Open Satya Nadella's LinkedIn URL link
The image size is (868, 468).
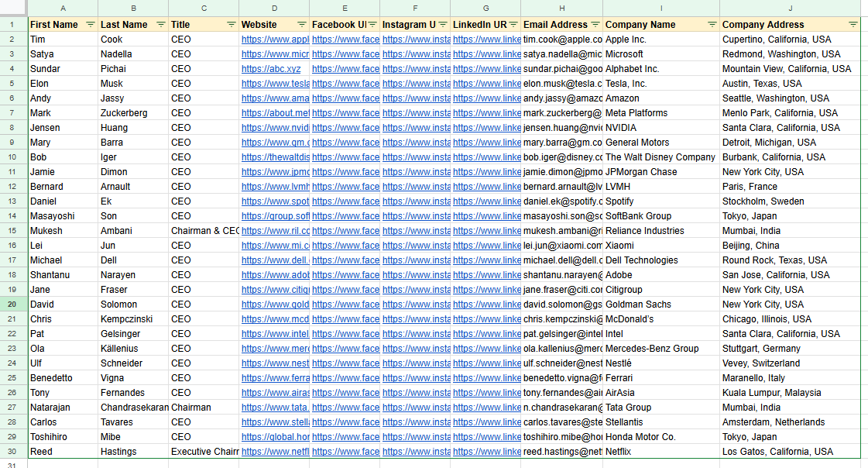pyautogui.click(x=486, y=54)
